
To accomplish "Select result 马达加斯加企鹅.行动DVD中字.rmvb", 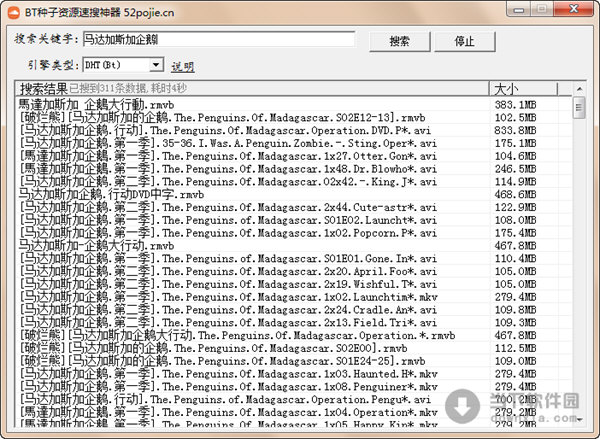I will coord(111,194).
